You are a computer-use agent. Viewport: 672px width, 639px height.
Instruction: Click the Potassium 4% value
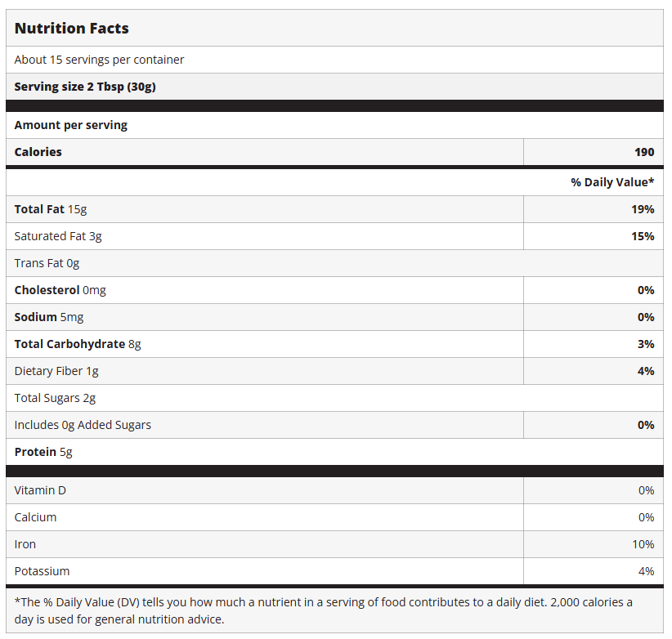pyautogui.click(x=646, y=571)
